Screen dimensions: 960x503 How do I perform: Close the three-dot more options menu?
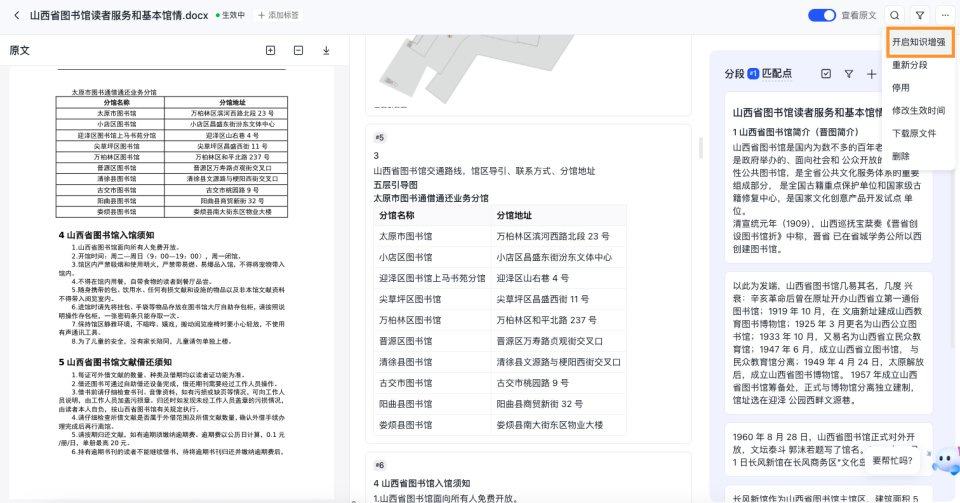pyautogui.click(x=944, y=15)
